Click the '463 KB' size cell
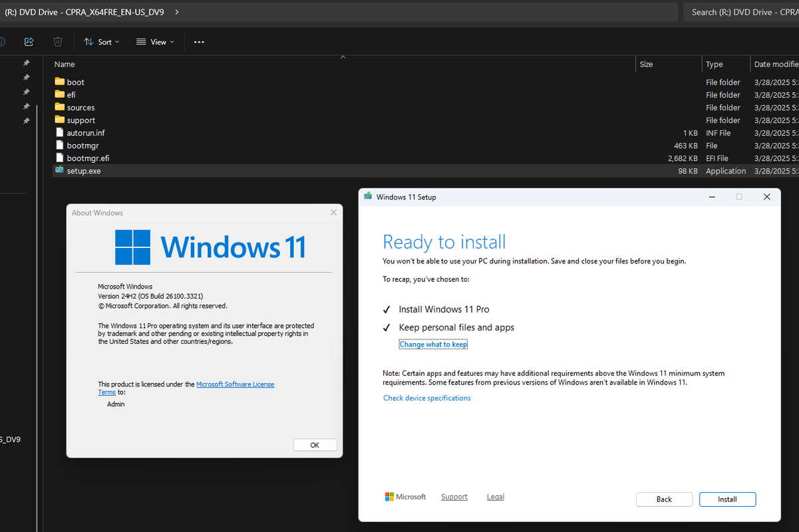799x532 pixels. click(x=685, y=146)
